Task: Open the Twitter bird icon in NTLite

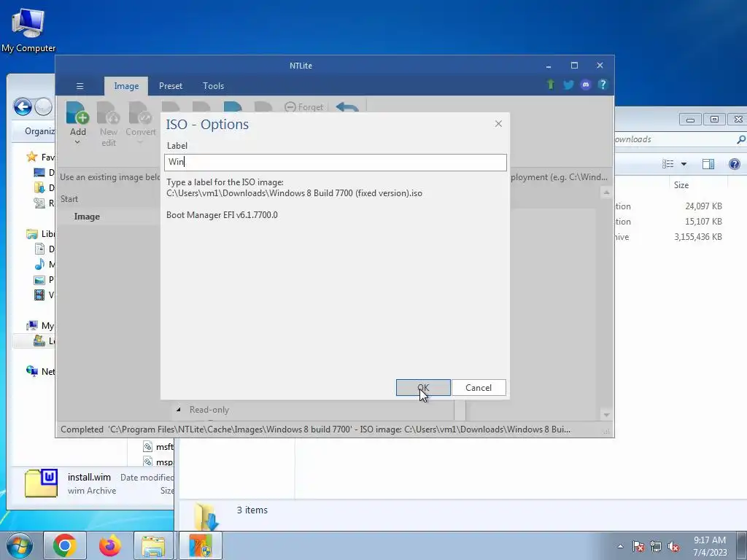Action: (x=568, y=85)
